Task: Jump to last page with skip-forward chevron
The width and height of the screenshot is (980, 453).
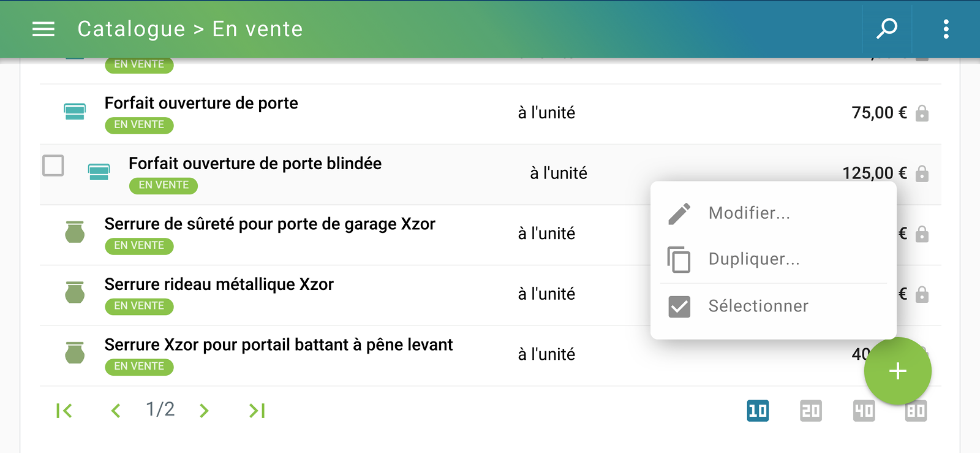Action: [x=257, y=410]
